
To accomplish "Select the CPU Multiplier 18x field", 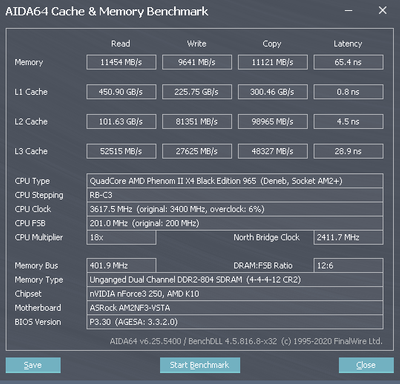I will click(121, 237).
